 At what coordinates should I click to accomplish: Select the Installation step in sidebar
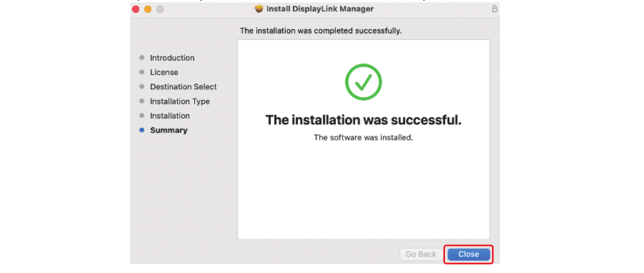coord(169,116)
